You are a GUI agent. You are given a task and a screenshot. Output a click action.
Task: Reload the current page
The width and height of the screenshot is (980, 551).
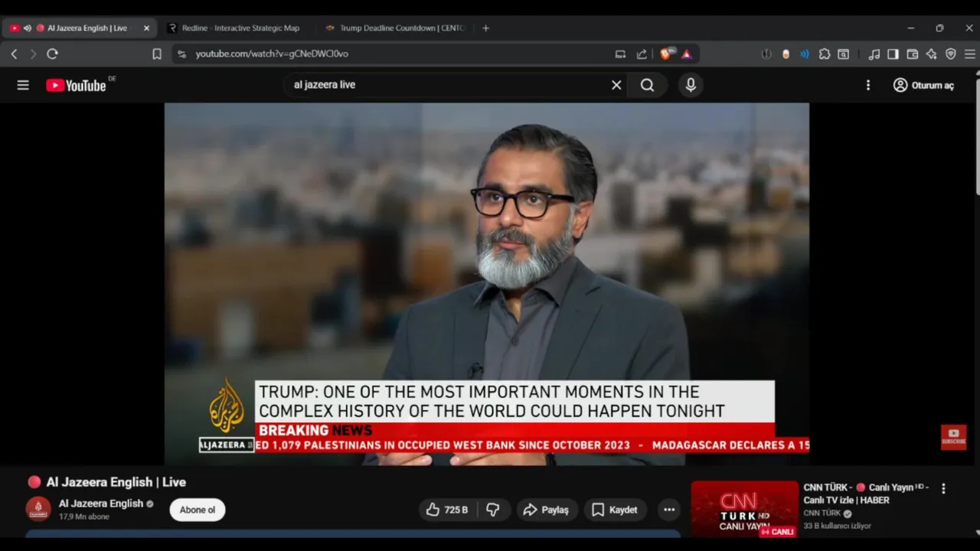click(x=52, y=54)
